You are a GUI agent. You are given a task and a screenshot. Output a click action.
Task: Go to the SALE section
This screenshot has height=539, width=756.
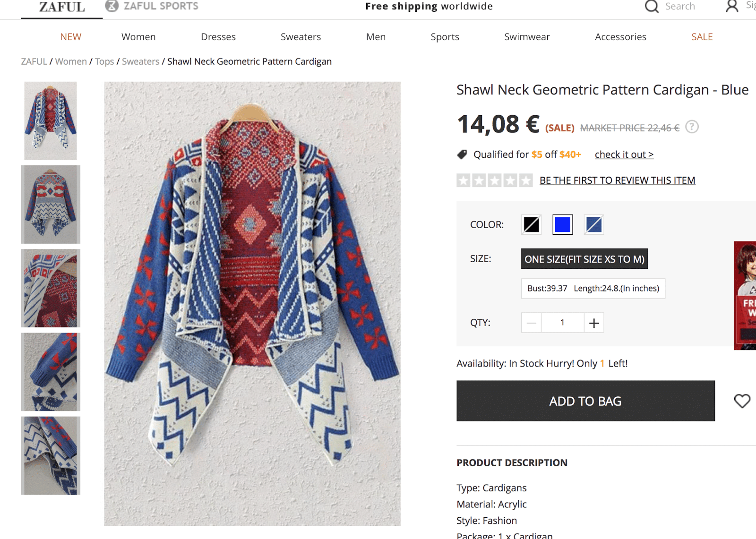[x=702, y=37]
